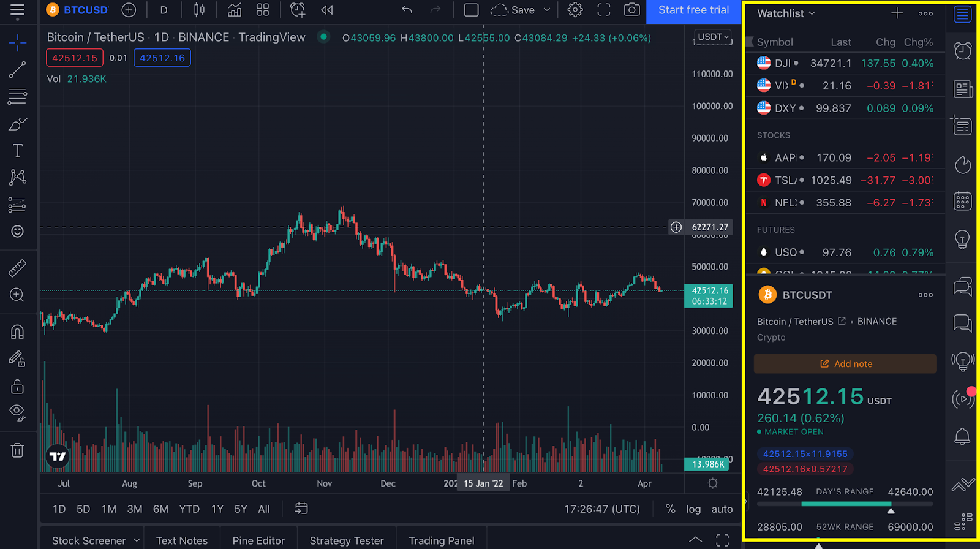Undo the last chart action
Viewport: 980px width, 549px height.
pos(407,10)
